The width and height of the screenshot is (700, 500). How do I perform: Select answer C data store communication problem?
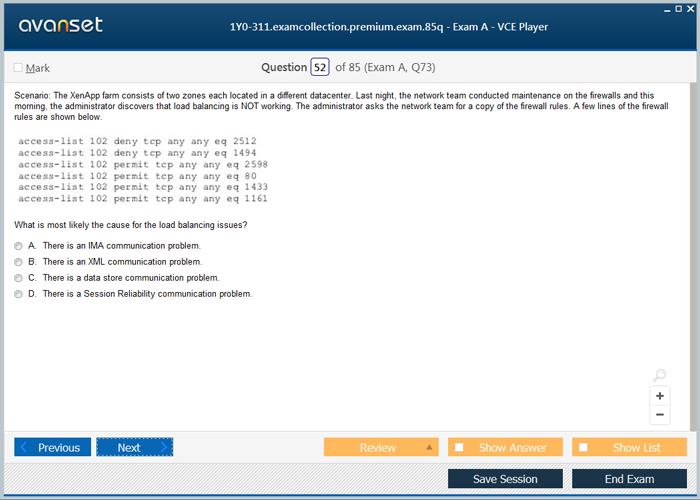coord(18,278)
